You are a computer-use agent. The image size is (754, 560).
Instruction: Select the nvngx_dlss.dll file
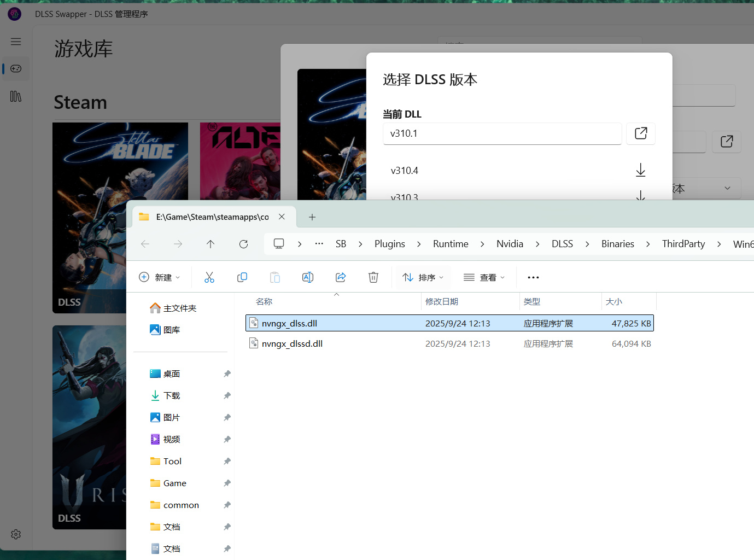pyautogui.click(x=449, y=323)
